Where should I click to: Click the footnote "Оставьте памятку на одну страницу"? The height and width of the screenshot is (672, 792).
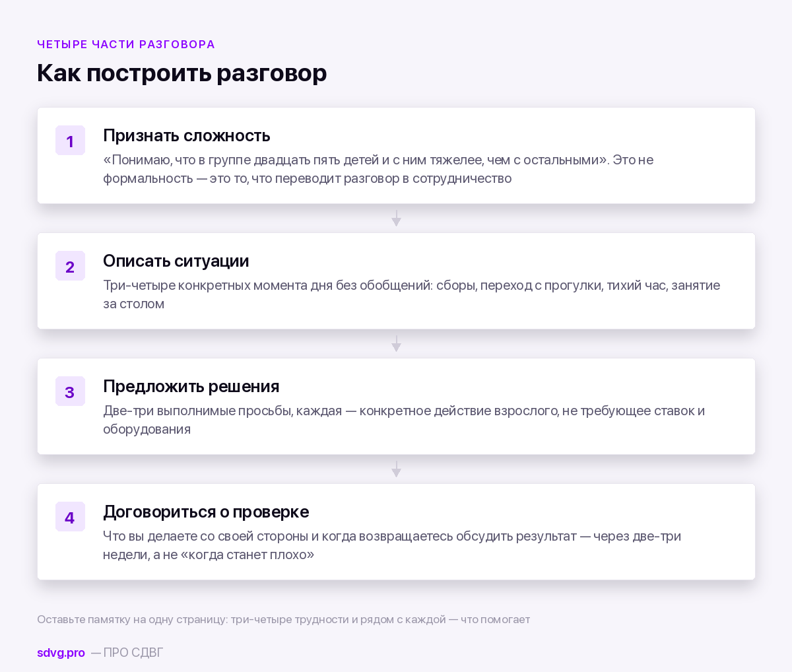coord(283,619)
